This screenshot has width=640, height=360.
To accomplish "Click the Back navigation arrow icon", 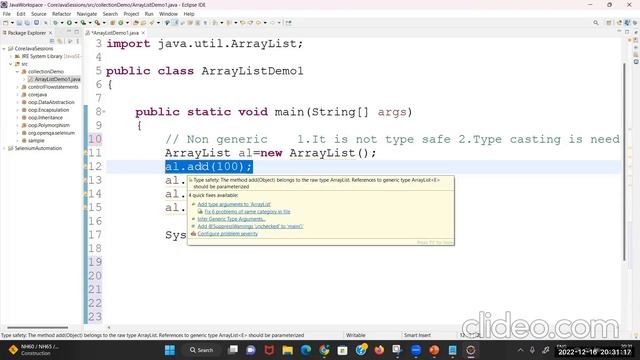I will click(x=258, y=23).
